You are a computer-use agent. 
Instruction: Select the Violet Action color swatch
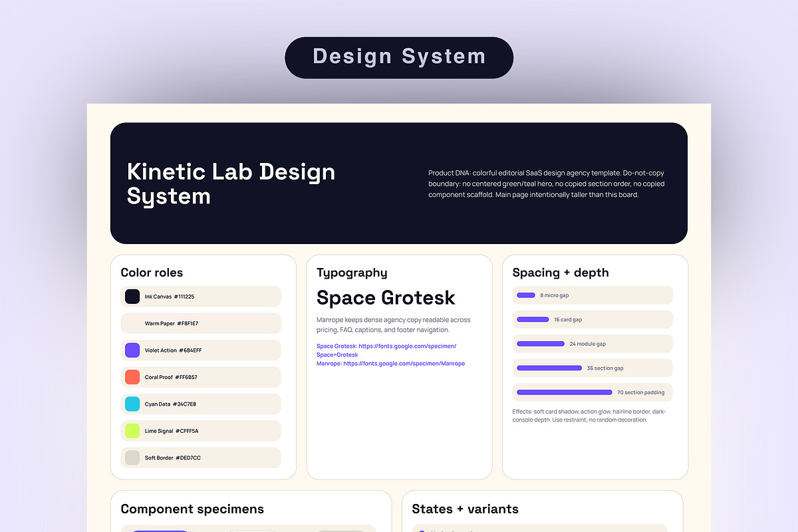132,350
